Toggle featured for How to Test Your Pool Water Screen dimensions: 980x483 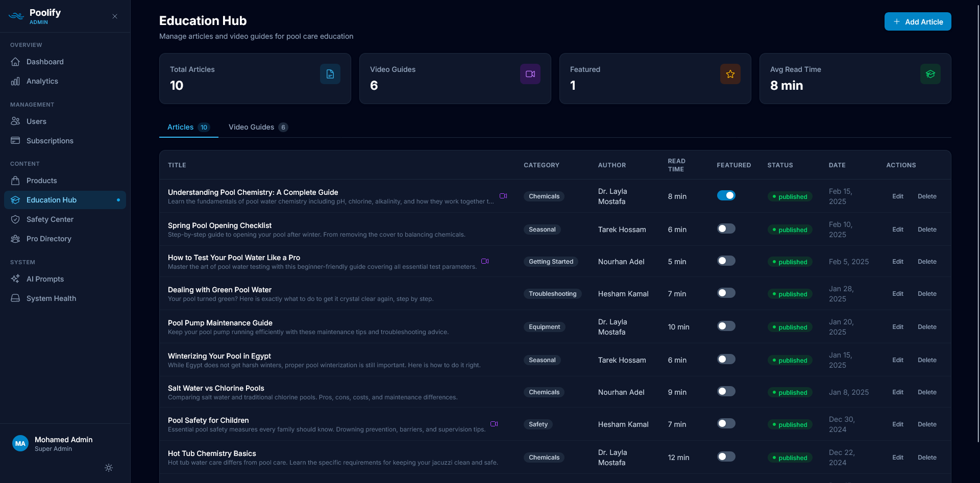pos(726,261)
